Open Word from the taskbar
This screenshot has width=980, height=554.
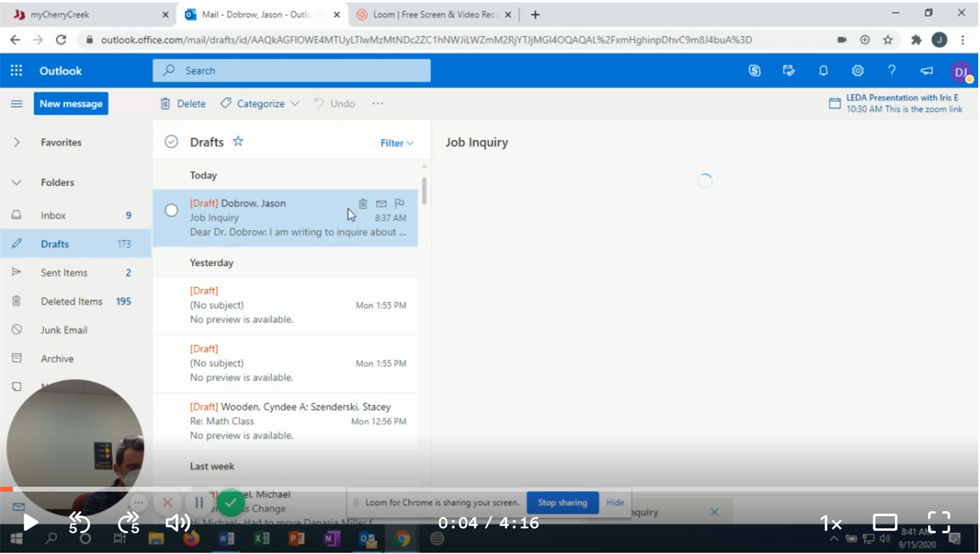pyautogui.click(x=226, y=539)
